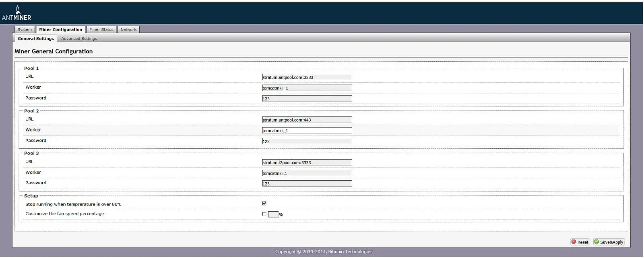644x258 pixels.
Task: Enable customize fan speed percentage checkbox
Action: (x=264, y=214)
